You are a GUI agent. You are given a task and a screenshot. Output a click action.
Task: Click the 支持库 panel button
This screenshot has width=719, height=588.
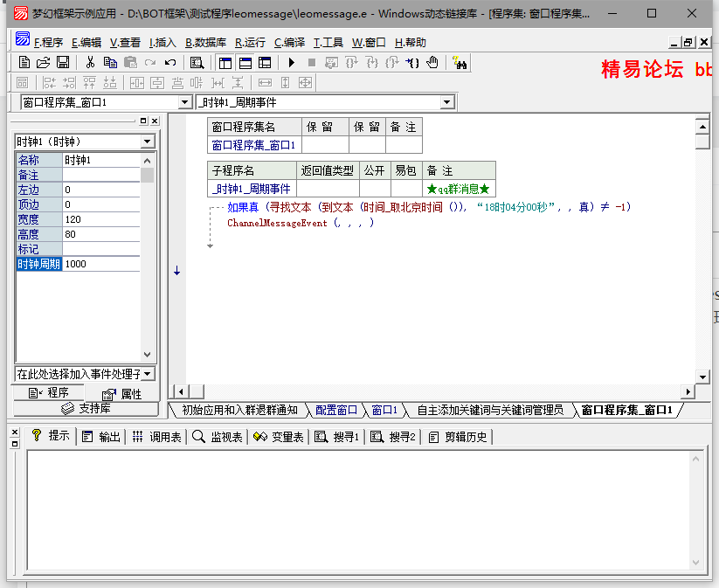click(86, 408)
